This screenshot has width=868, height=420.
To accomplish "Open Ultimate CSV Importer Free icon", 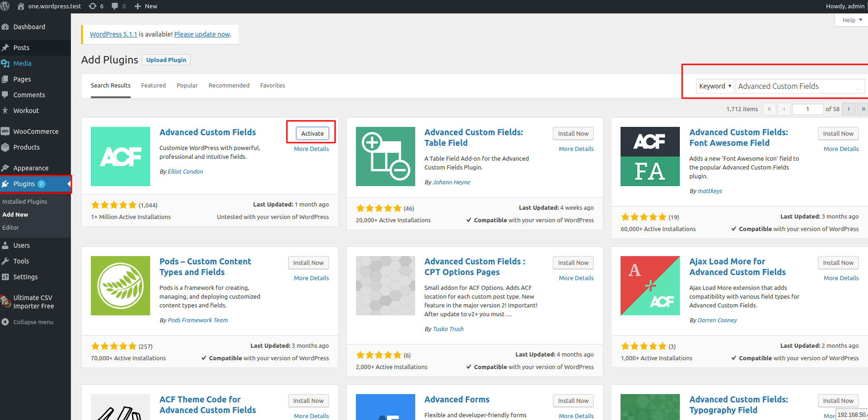I will [6, 301].
